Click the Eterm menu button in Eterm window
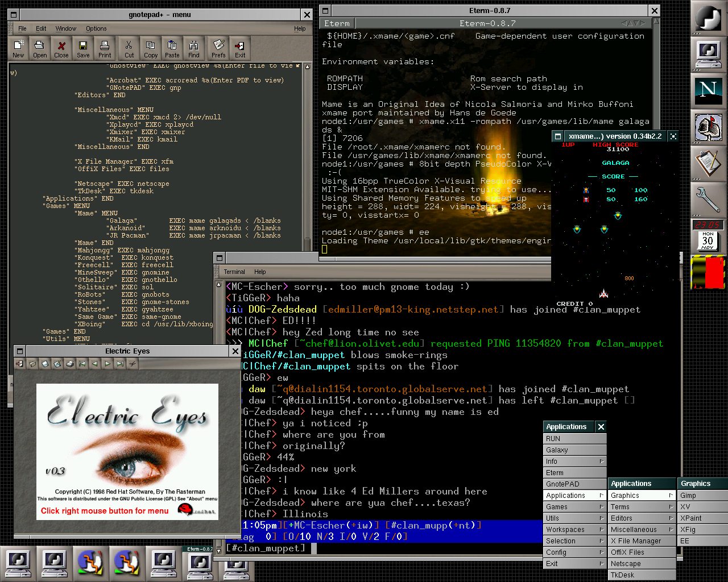The image size is (728, 582). pos(337,23)
